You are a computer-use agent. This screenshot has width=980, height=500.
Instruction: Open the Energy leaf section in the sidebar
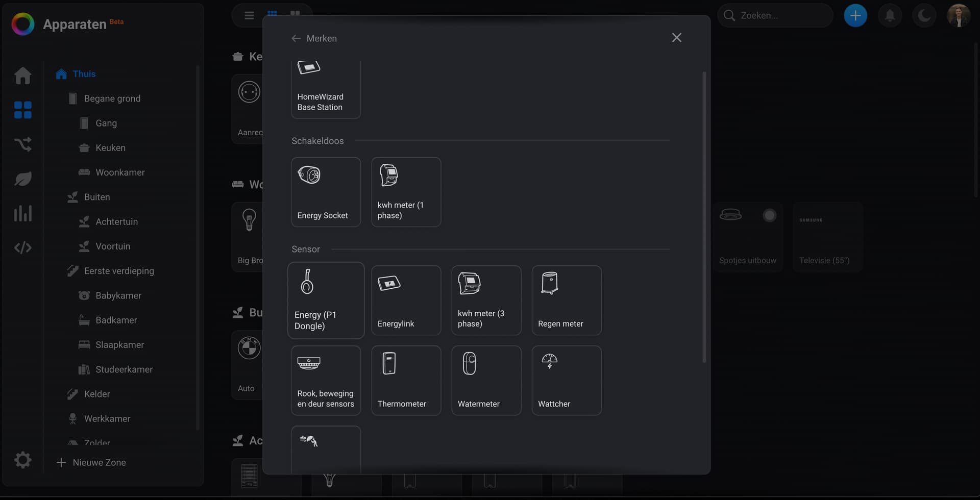(x=23, y=179)
